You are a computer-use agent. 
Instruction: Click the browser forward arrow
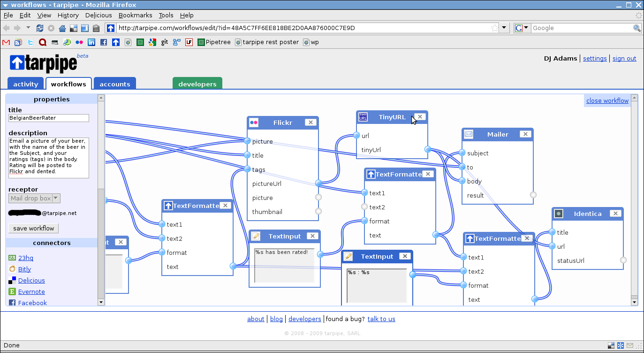pyautogui.click(x=18, y=28)
